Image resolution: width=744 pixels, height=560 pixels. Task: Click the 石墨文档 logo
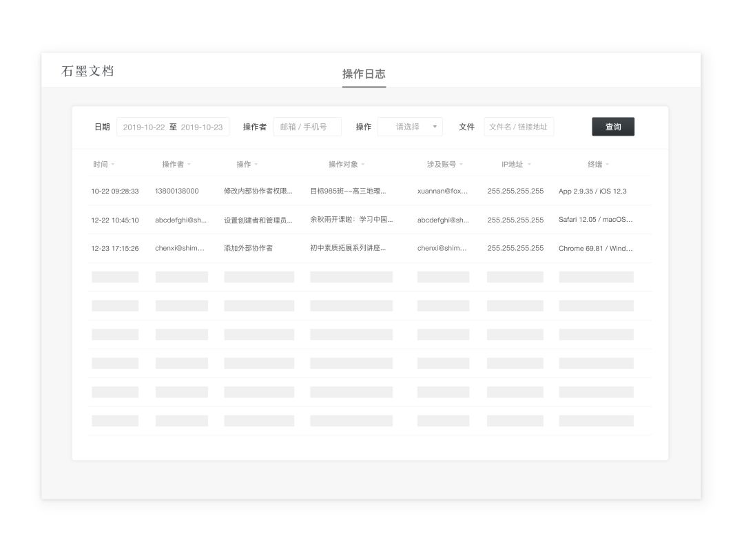(87, 71)
